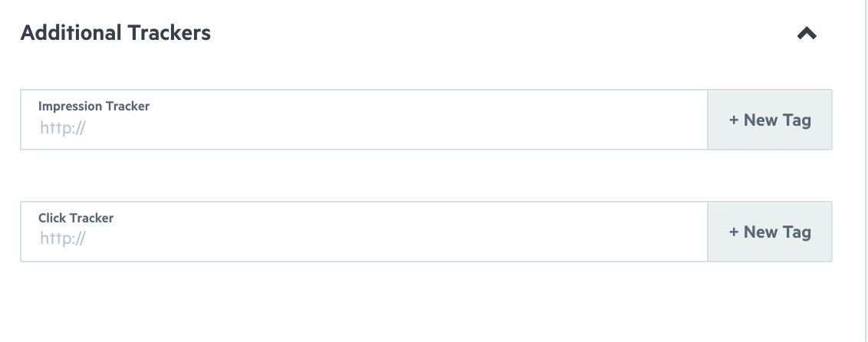
Task: Click the Click Tracker field label
Action: [76, 218]
